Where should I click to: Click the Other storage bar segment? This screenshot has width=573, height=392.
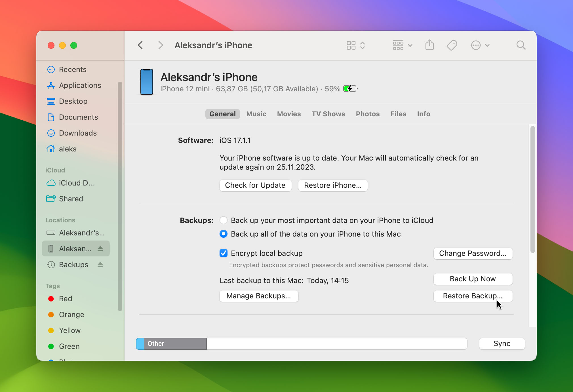coord(175,344)
